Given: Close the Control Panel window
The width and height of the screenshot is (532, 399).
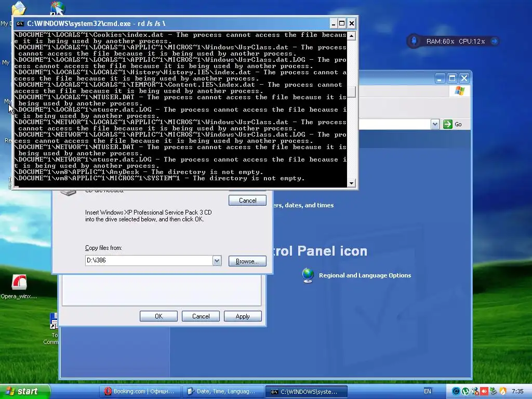Looking at the screenshot, I should coord(464,78).
